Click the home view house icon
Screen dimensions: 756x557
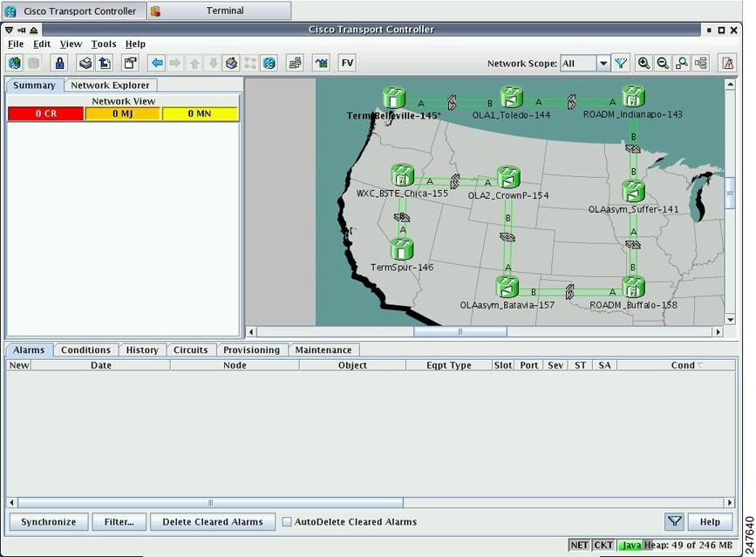click(x=231, y=63)
